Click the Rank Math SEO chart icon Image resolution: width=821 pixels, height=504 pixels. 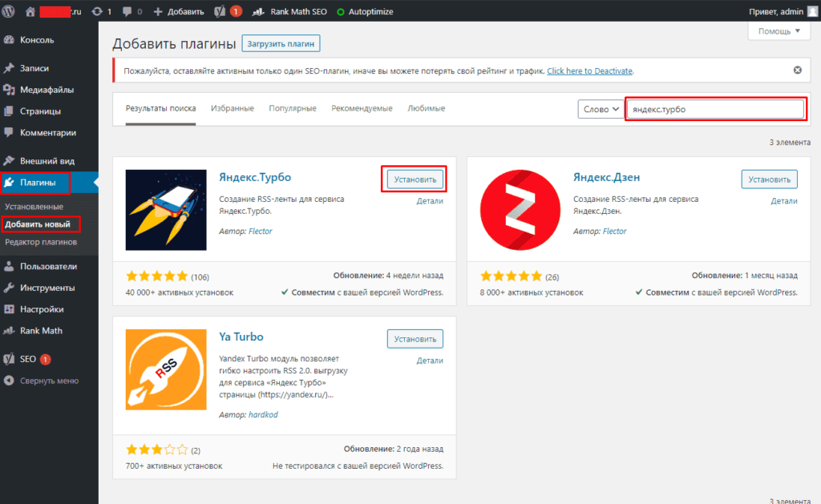(x=258, y=11)
